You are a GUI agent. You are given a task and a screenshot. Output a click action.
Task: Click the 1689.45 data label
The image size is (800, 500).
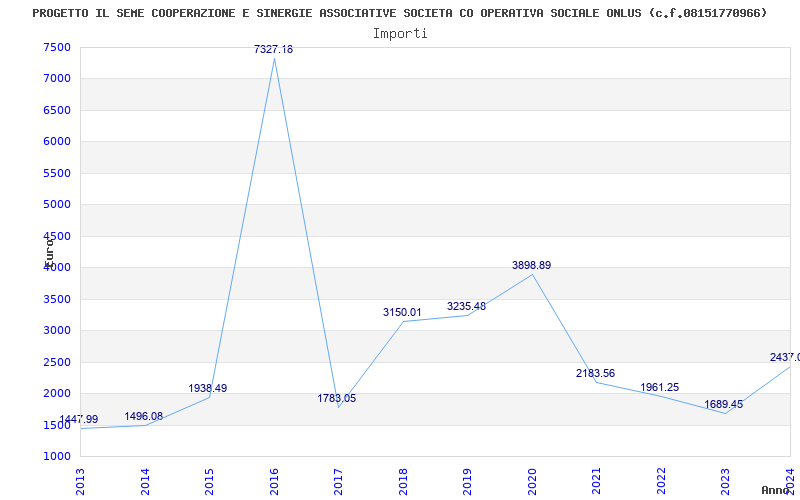pos(724,405)
